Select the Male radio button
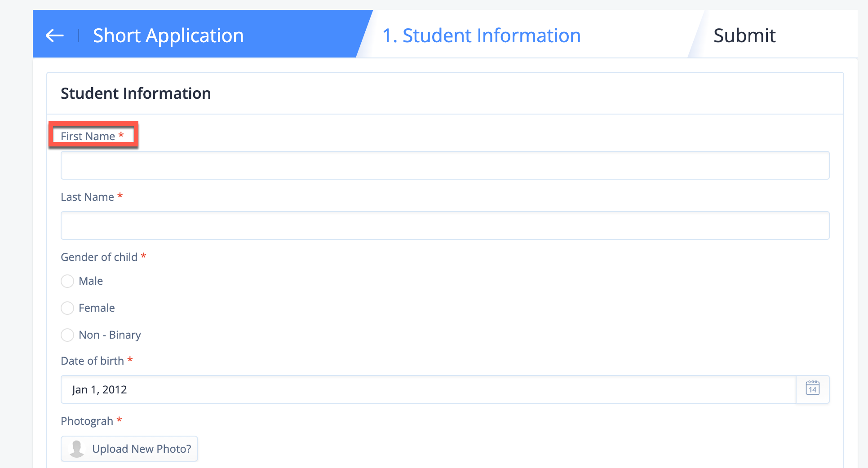Viewport: 868px width, 468px height. [67, 281]
